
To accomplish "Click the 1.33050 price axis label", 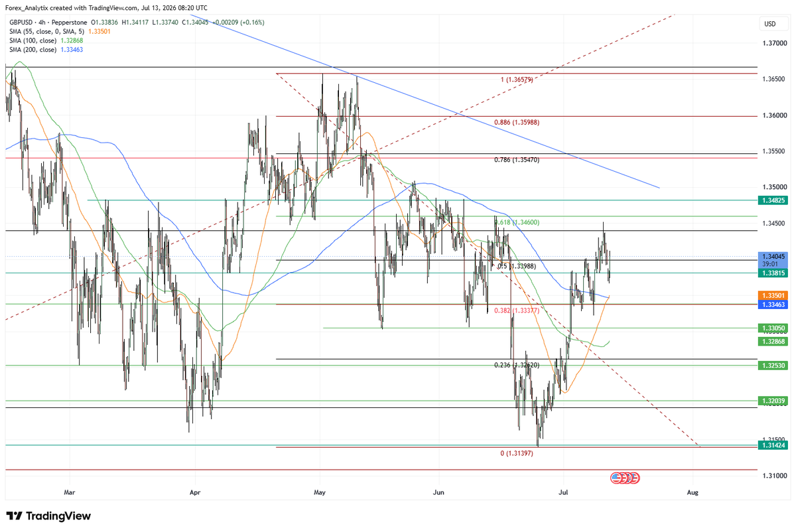I will click(774, 328).
